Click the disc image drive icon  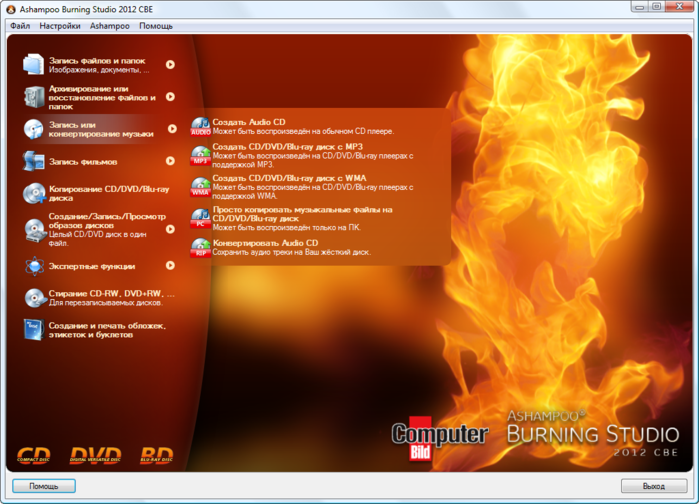click(x=35, y=230)
